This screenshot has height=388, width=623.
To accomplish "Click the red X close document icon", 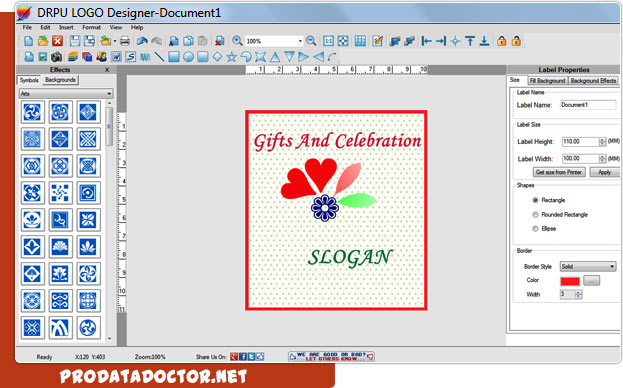I will pyautogui.click(x=58, y=41).
